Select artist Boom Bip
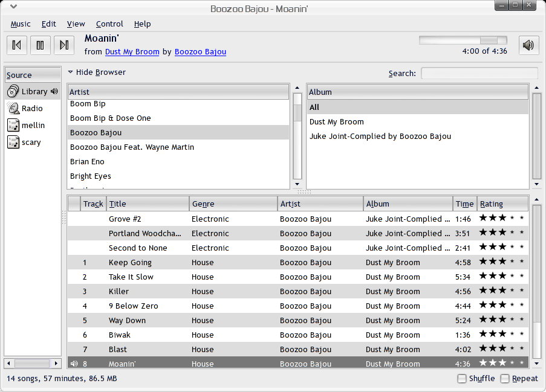 tap(178, 104)
